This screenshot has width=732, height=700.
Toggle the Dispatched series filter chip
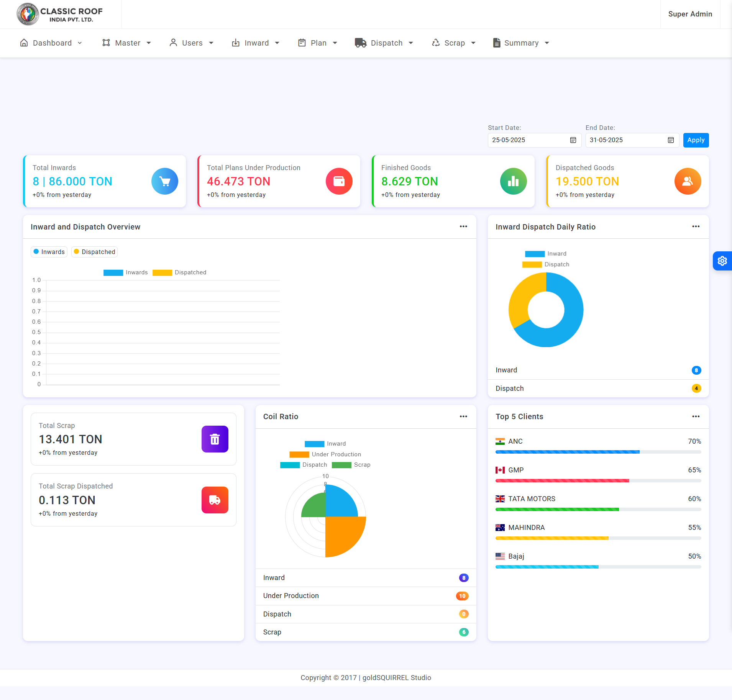(x=94, y=252)
